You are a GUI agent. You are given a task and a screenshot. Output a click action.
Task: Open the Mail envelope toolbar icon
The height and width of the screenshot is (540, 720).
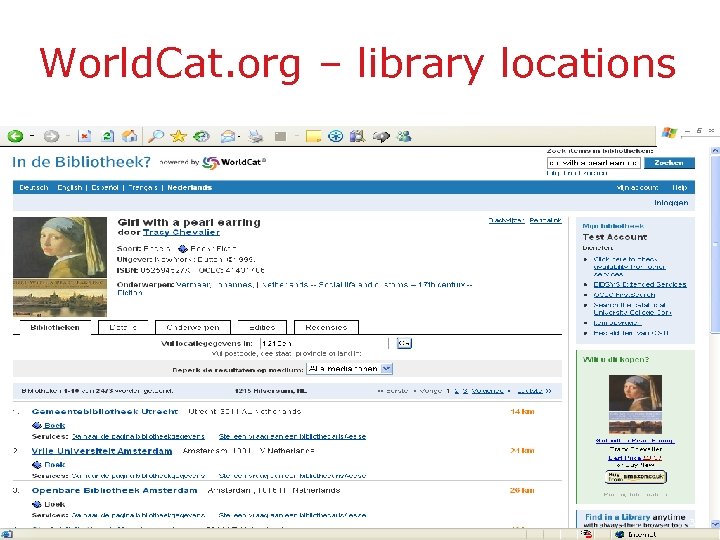coord(228,136)
